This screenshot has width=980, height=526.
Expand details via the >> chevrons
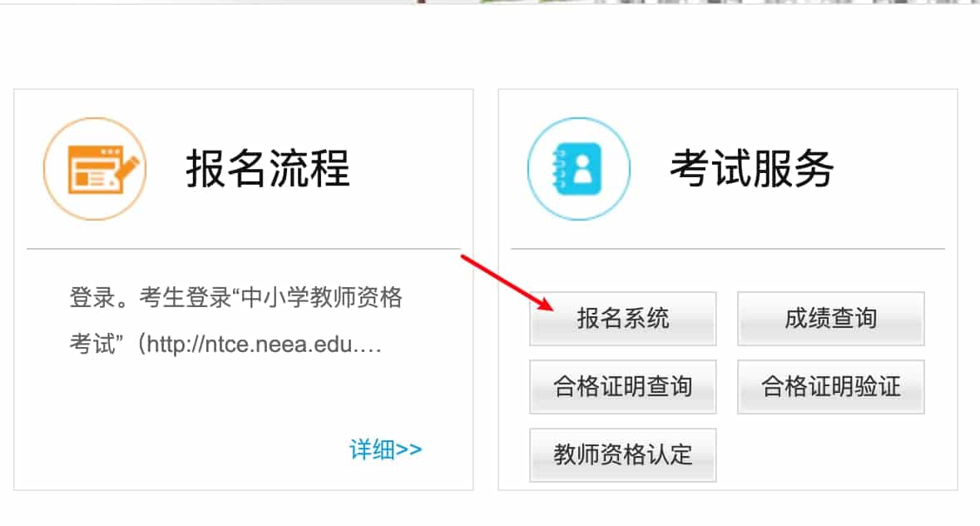pyautogui.click(x=408, y=450)
